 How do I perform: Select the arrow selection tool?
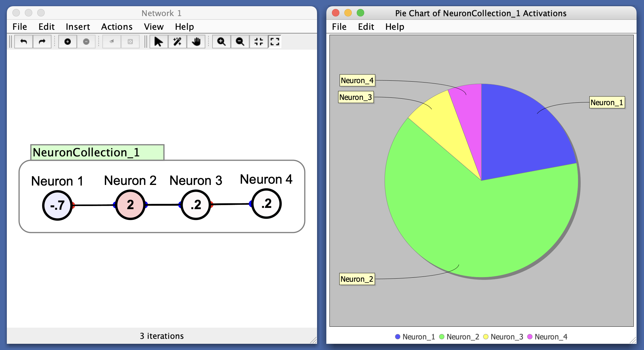tap(159, 41)
